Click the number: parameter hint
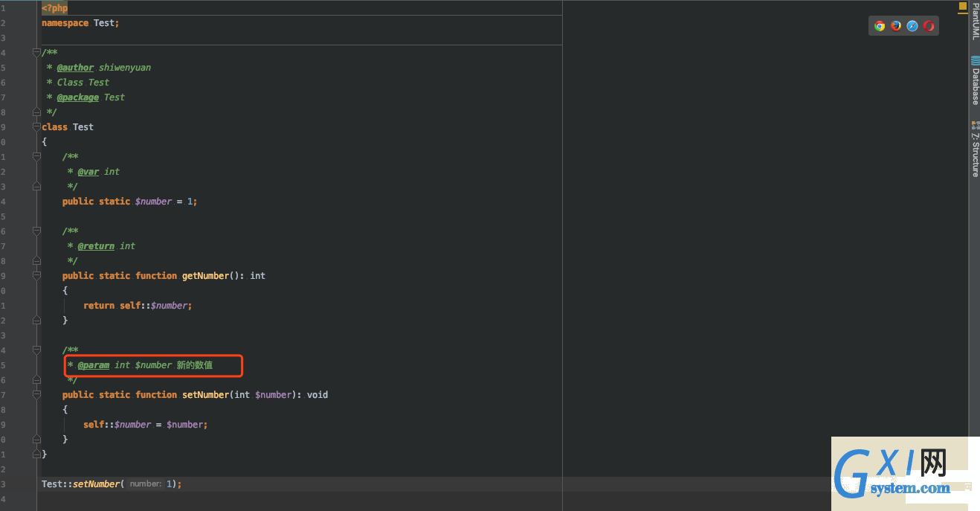Screen dimensions: 980x511 click(145, 484)
